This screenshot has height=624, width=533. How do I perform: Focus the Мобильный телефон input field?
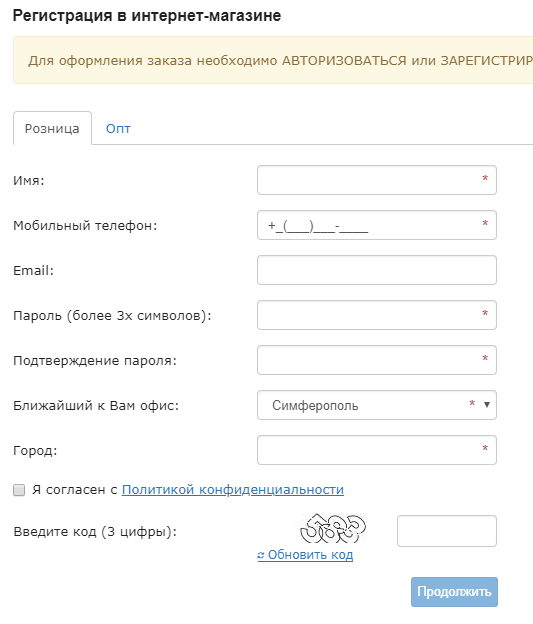click(x=377, y=225)
